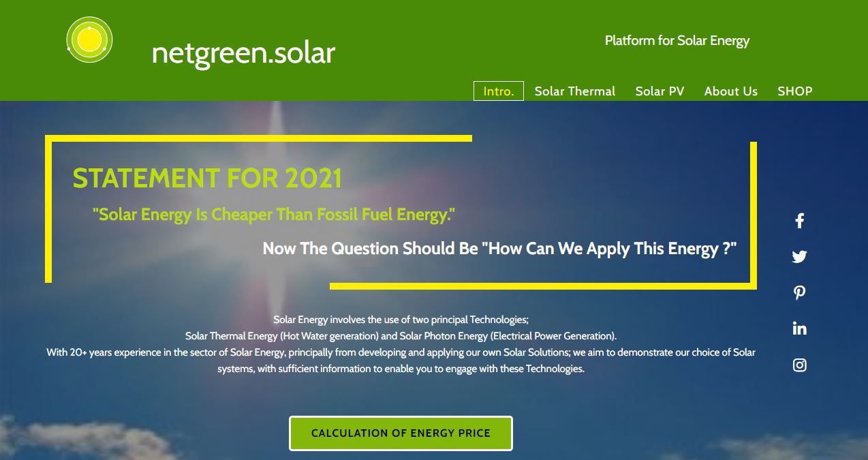Click the 'Platform for Solar Energy' tagline
The image size is (868, 460).
pos(677,41)
